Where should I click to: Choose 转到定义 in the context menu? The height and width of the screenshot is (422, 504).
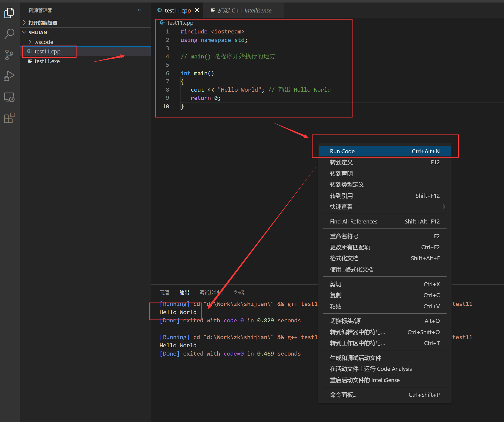[x=341, y=162]
